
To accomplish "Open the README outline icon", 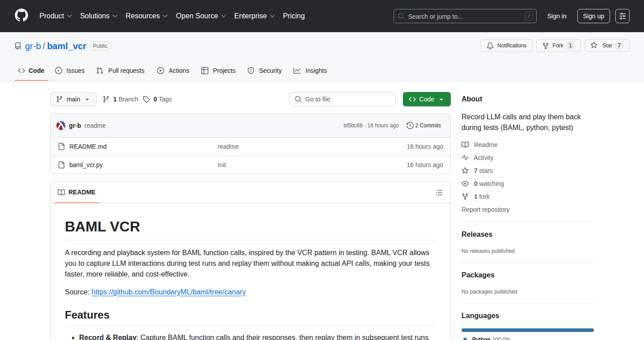I will point(439,193).
